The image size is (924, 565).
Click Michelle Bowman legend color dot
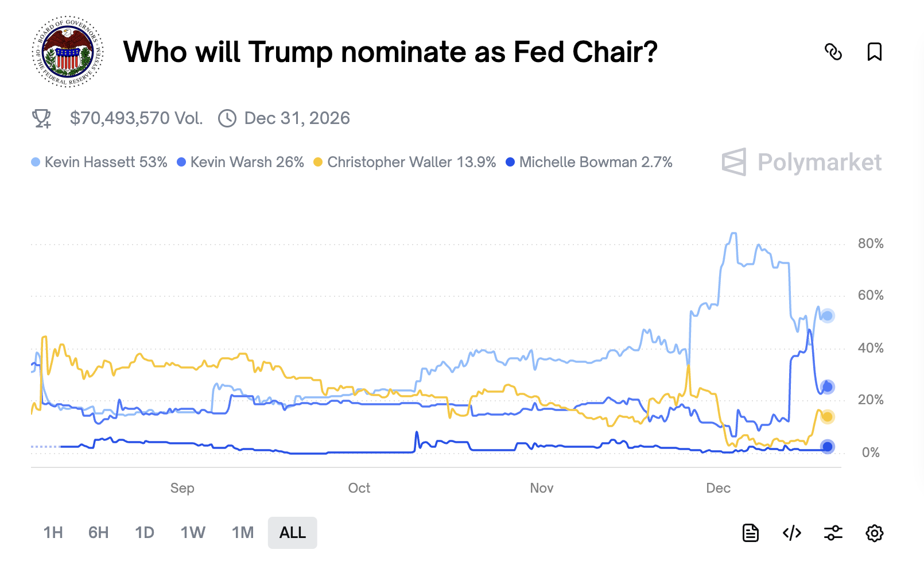click(x=510, y=162)
